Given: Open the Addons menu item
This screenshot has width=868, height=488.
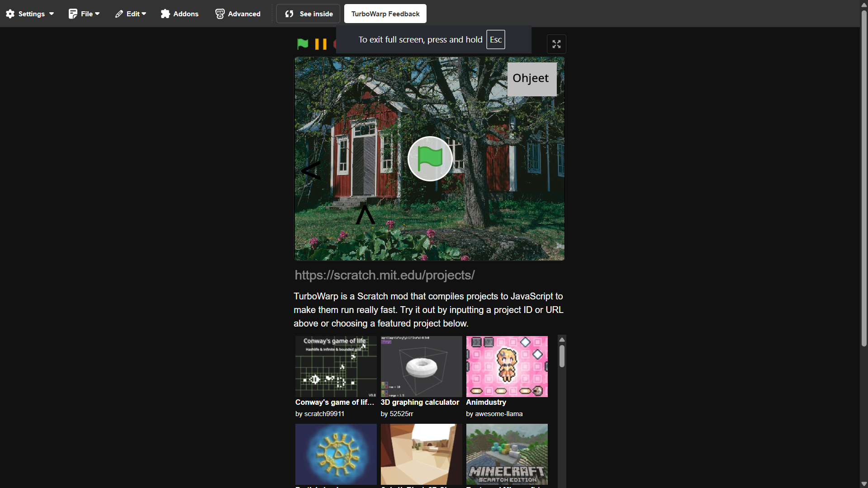Looking at the screenshot, I should coord(180,14).
